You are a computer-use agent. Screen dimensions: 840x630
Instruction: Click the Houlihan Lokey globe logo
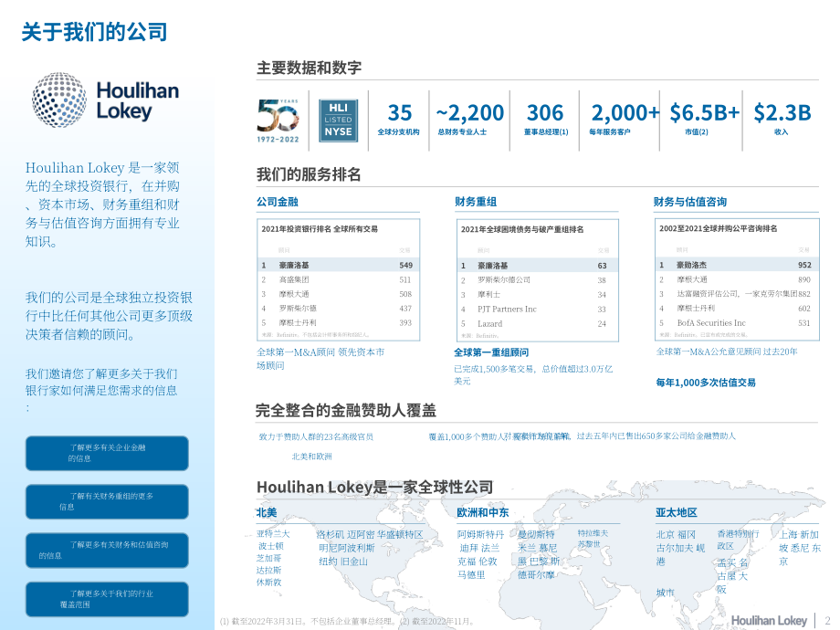[59, 100]
